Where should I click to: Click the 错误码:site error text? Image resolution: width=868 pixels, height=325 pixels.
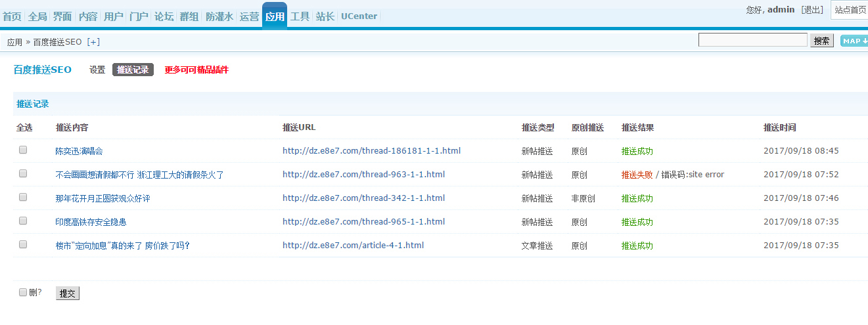(693, 175)
